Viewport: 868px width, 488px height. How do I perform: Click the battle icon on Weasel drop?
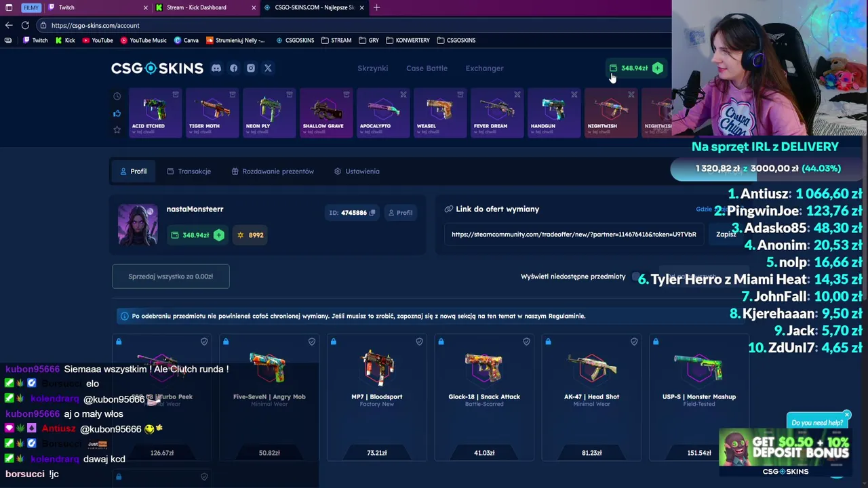pyautogui.click(x=460, y=94)
